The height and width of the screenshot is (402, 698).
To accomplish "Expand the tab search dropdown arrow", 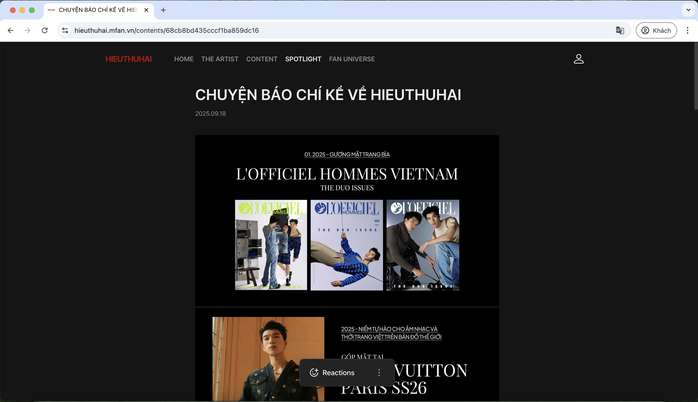I will pyautogui.click(x=684, y=10).
